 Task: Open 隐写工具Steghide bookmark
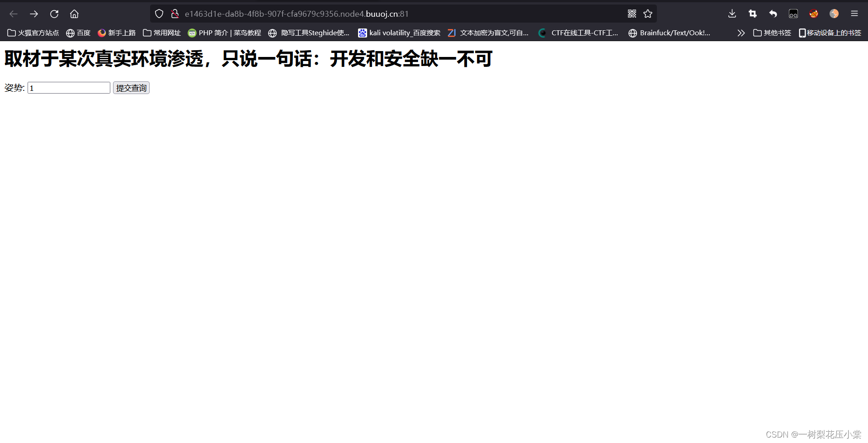pyautogui.click(x=309, y=33)
